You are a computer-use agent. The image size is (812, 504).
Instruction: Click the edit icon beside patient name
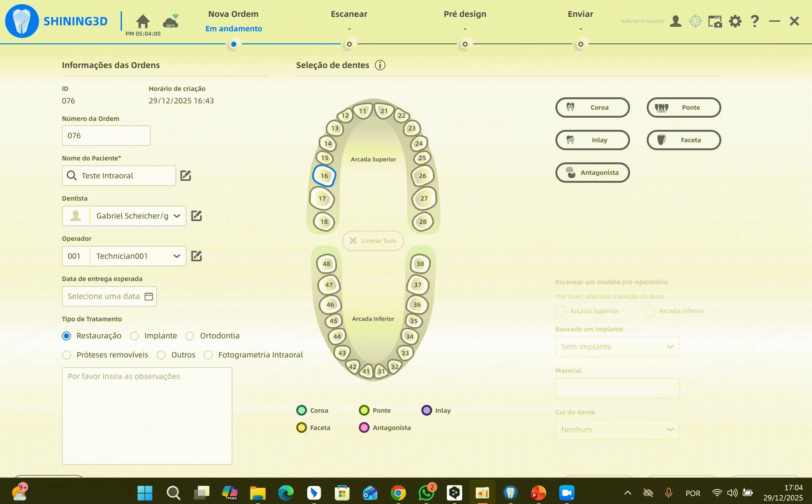click(185, 176)
